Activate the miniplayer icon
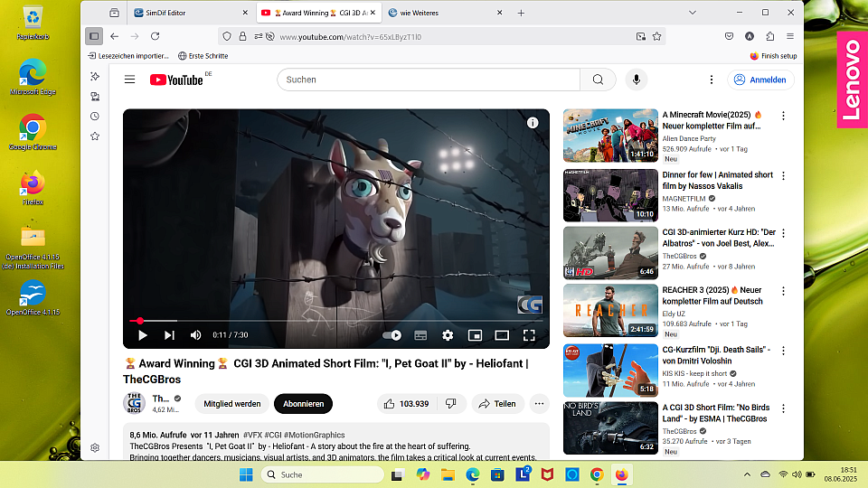The image size is (868, 488). 475,335
